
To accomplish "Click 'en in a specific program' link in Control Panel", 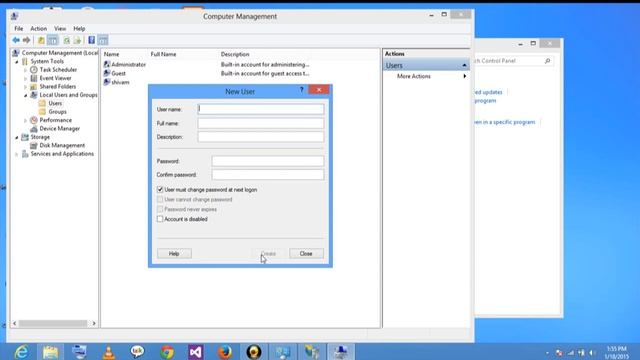I will click(504, 122).
